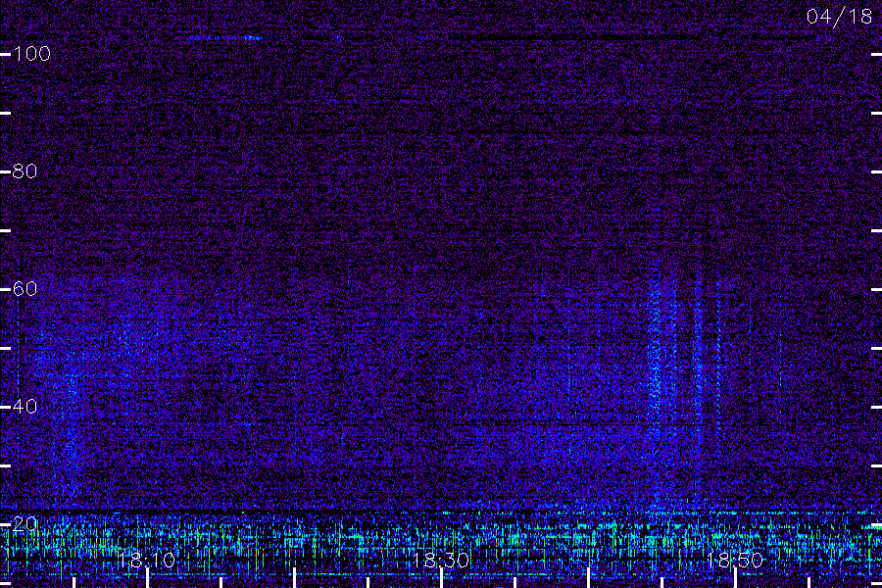Click the tick mark below 18:30
882x588 pixels.
tap(442, 578)
